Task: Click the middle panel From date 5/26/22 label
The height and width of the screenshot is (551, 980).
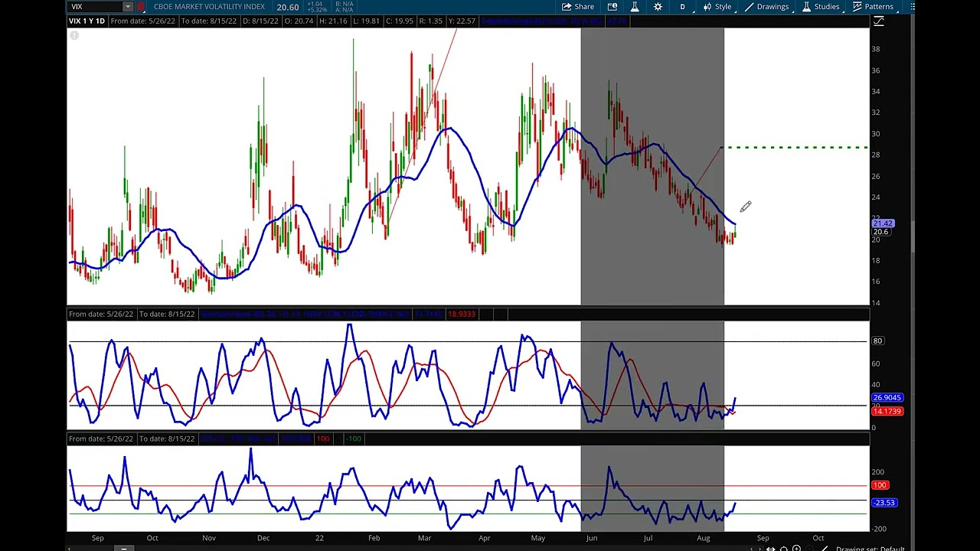Action: 101,314
